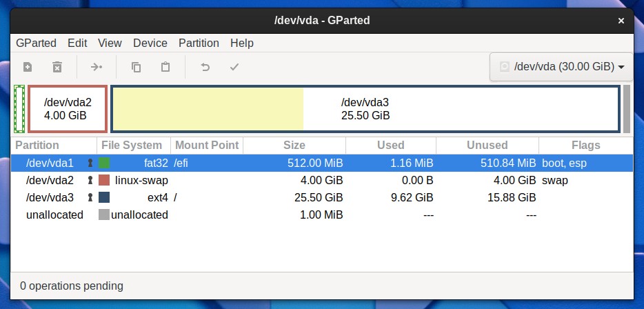This screenshot has width=644, height=309.
Task: Sort by the Partition column header
Action: tap(54, 146)
